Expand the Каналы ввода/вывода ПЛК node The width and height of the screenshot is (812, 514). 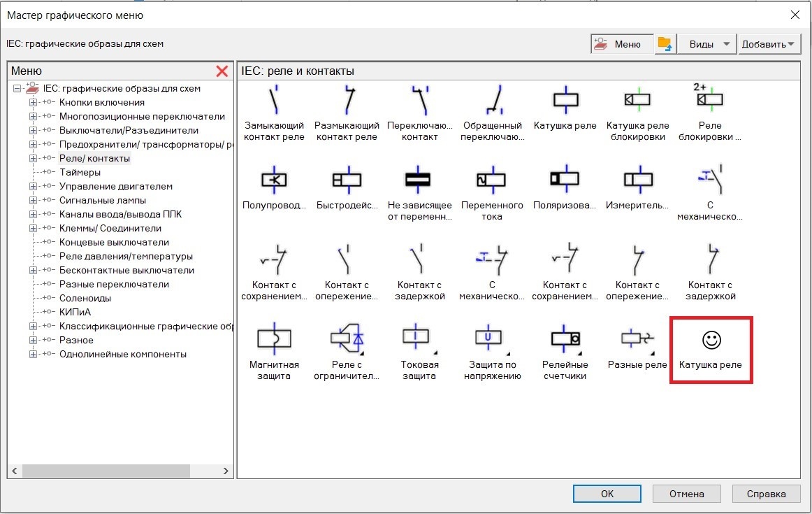tap(33, 215)
